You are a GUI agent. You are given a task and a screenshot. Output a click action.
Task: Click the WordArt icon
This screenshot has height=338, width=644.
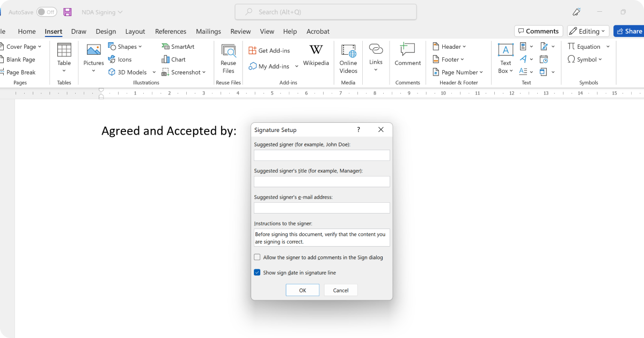pos(523,60)
